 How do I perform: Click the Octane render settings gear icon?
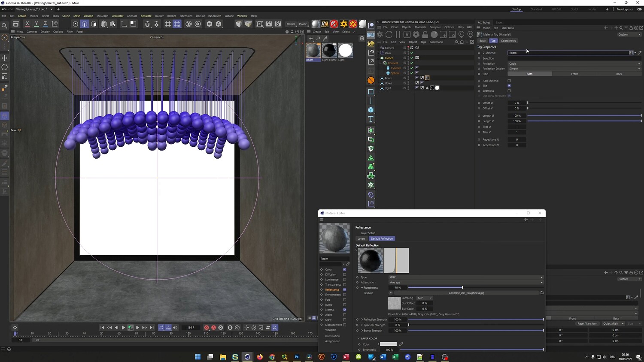(x=416, y=34)
